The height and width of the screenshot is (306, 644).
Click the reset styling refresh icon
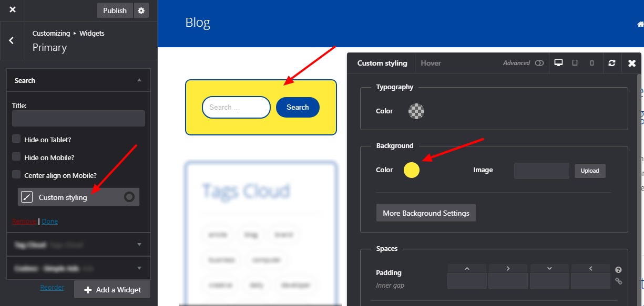click(611, 63)
